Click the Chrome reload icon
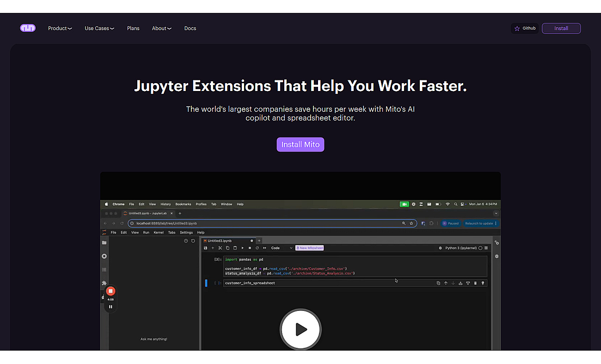 (122, 223)
